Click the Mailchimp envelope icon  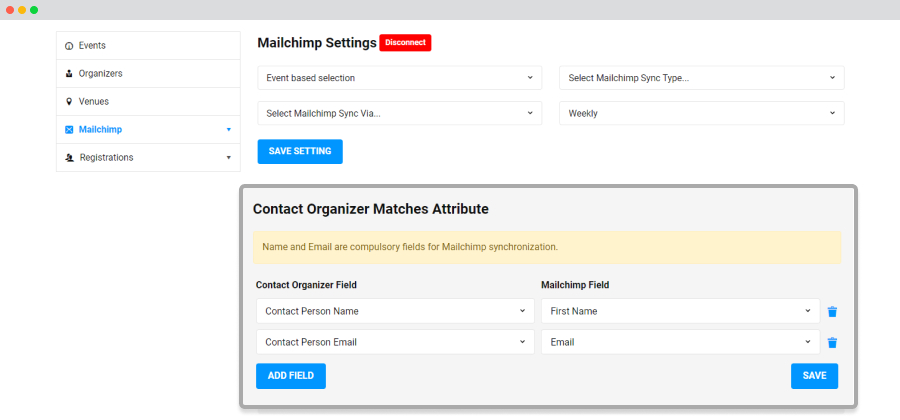(x=69, y=130)
